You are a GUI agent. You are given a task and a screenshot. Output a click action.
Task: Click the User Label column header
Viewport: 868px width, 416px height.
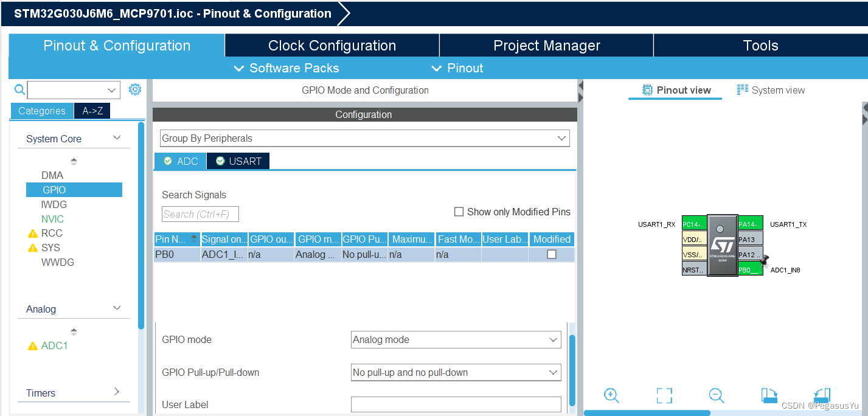(x=505, y=239)
